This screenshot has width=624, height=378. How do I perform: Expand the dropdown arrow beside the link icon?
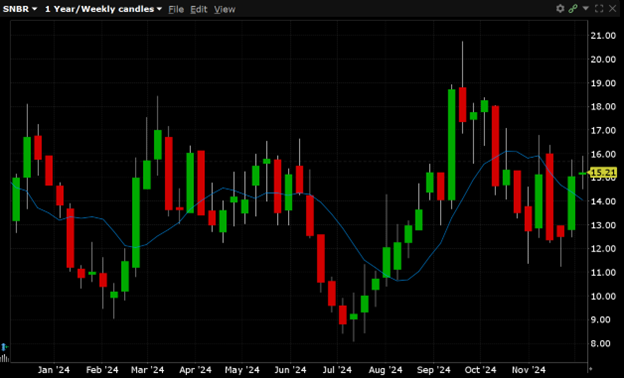click(585, 8)
